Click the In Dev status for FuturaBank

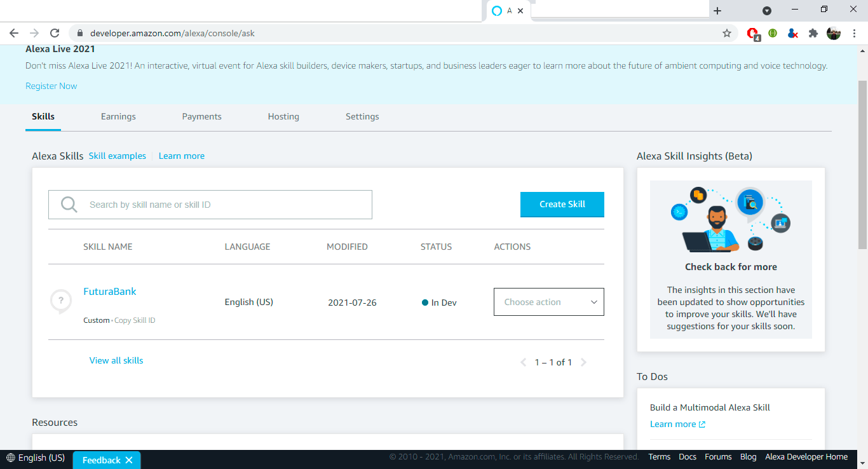[x=439, y=302]
